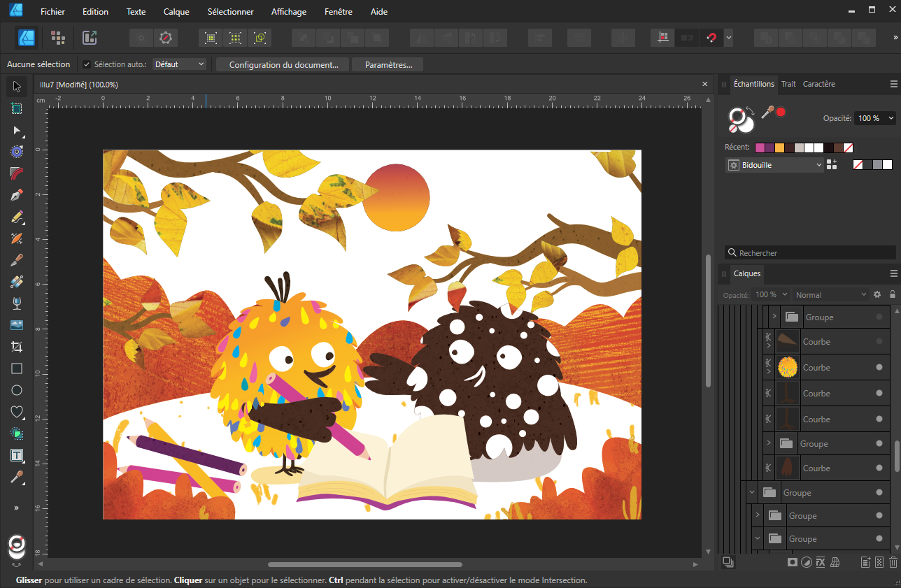Activate the Heart shape tool

[x=17, y=412]
